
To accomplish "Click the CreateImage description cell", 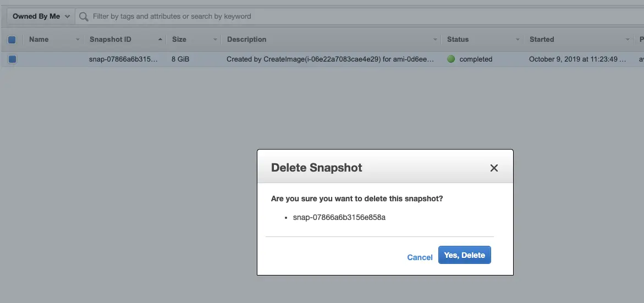I will (x=331, y=59).
